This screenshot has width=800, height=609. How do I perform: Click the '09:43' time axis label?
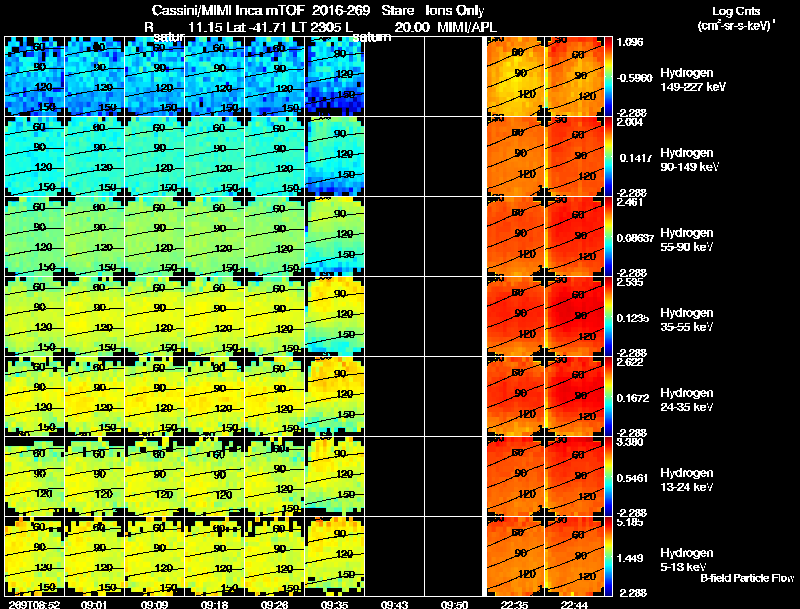tap(394, 604)
